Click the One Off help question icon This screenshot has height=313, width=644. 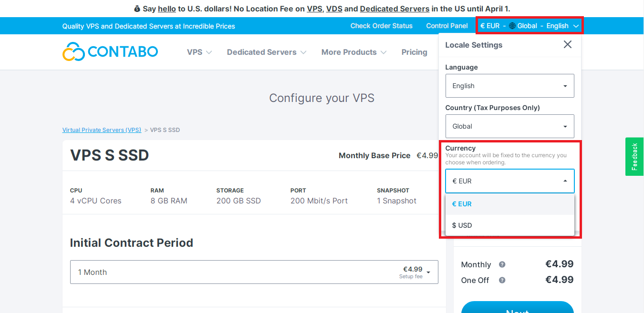click(x=502, y=280)
